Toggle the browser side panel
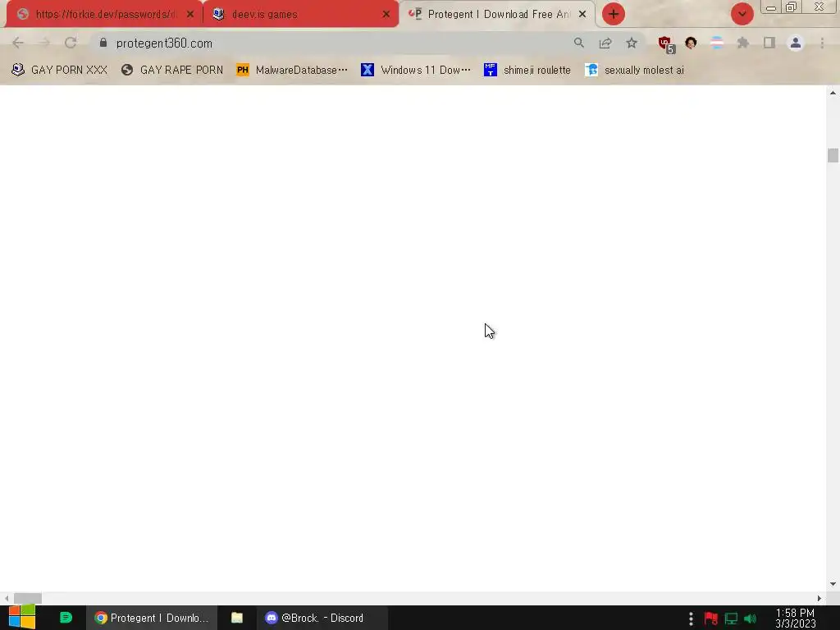Viewport: 840px width, 630px height. [769, 43]
